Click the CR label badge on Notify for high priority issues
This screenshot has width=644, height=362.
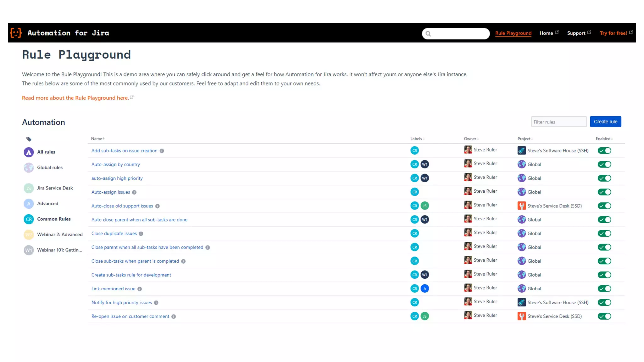coord(414,302)
